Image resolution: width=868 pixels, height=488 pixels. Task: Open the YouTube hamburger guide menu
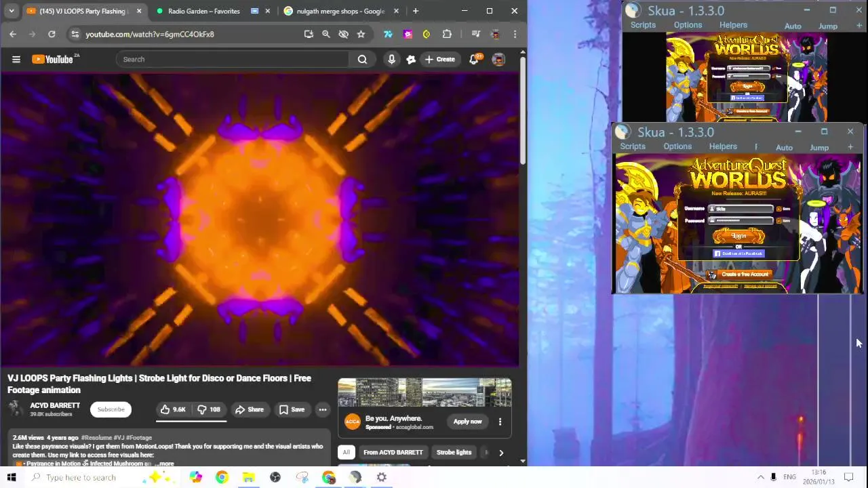(16, 59)
